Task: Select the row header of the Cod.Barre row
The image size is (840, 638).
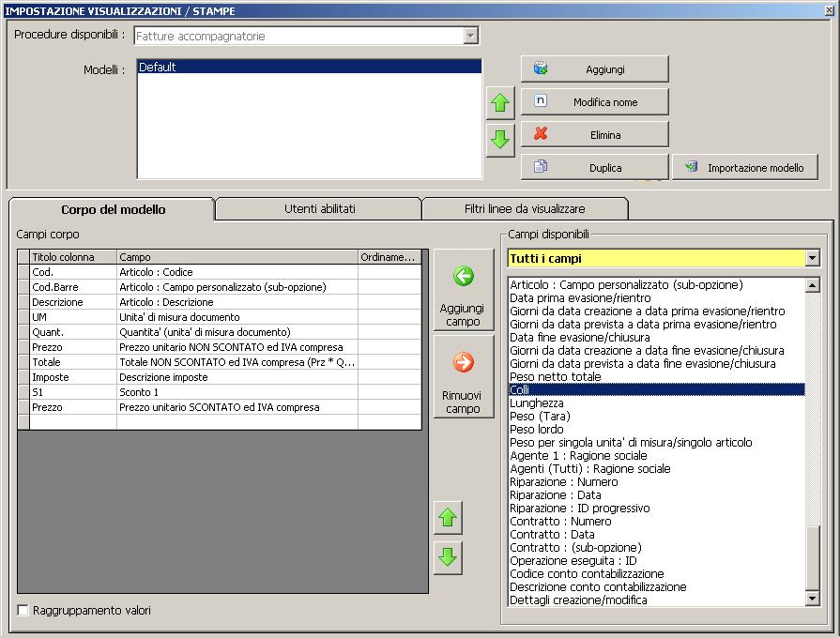Action: click(x=23, y=287)
